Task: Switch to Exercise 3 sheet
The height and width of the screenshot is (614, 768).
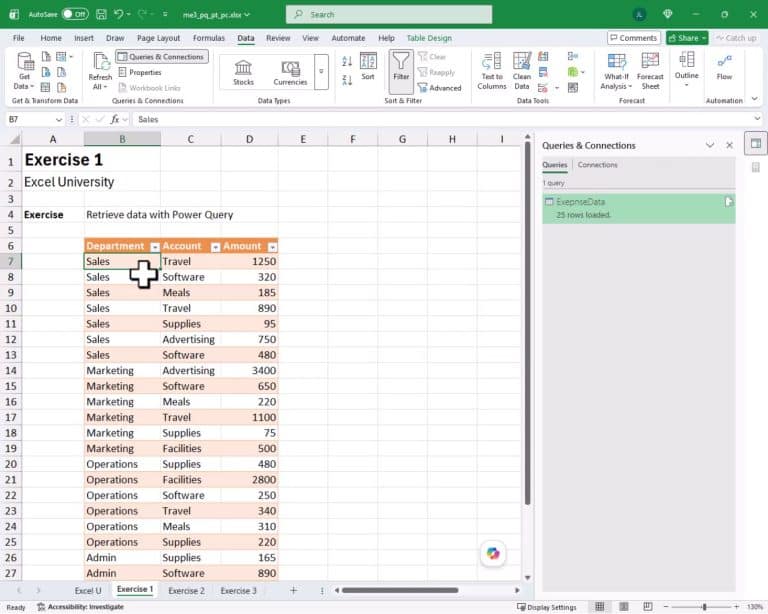Action: (238, 590)
